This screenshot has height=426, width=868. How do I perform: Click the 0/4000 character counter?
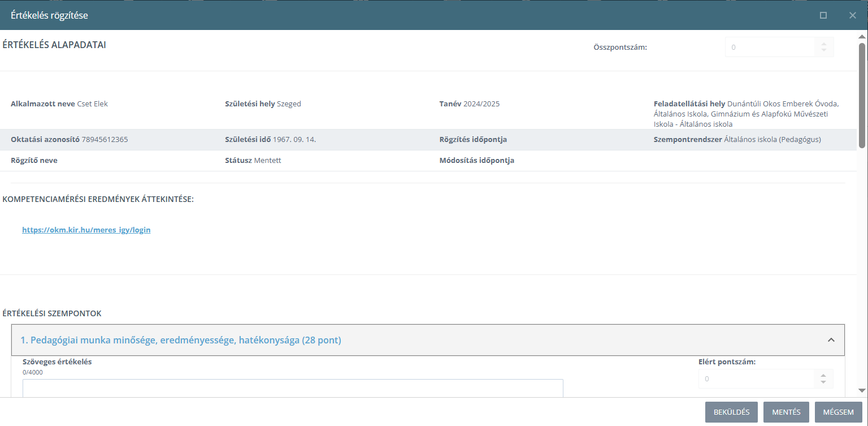point(32,372)
